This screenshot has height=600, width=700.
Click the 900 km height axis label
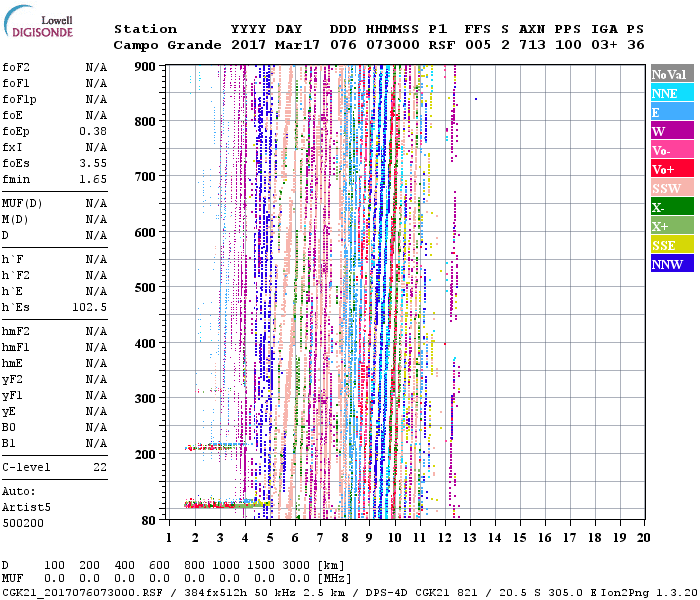tap(145, 67)
